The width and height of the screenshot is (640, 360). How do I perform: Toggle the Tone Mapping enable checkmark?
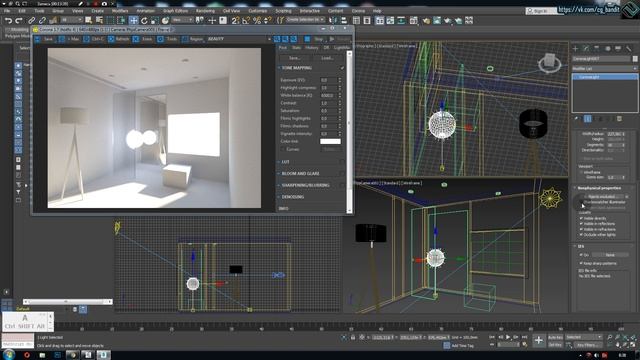[342, 68]
